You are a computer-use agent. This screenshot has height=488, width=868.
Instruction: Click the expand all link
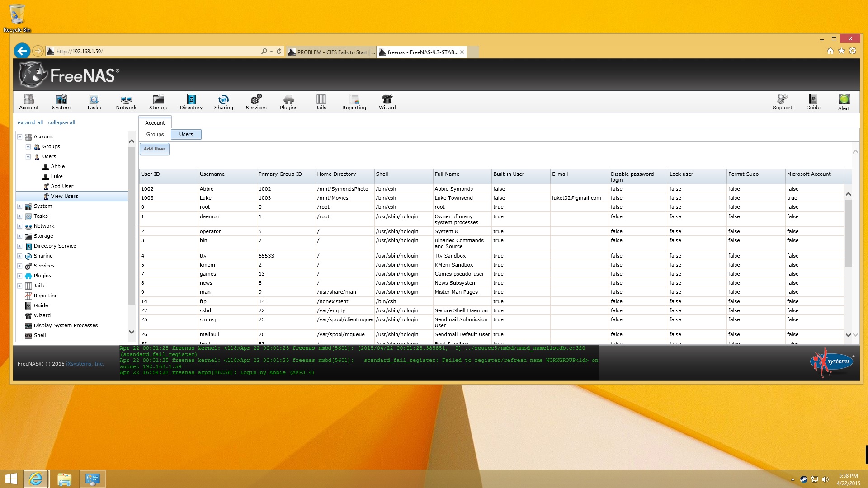[x=30, y=122]
